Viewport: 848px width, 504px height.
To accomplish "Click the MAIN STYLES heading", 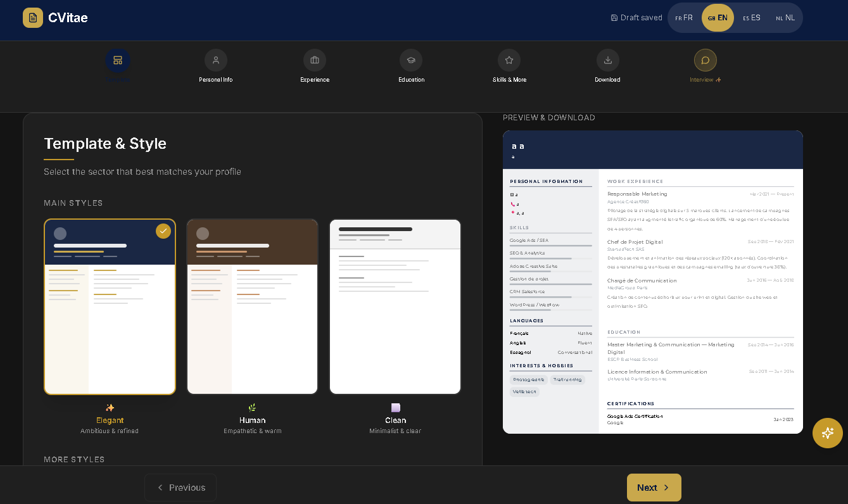I will coord(73,203).
